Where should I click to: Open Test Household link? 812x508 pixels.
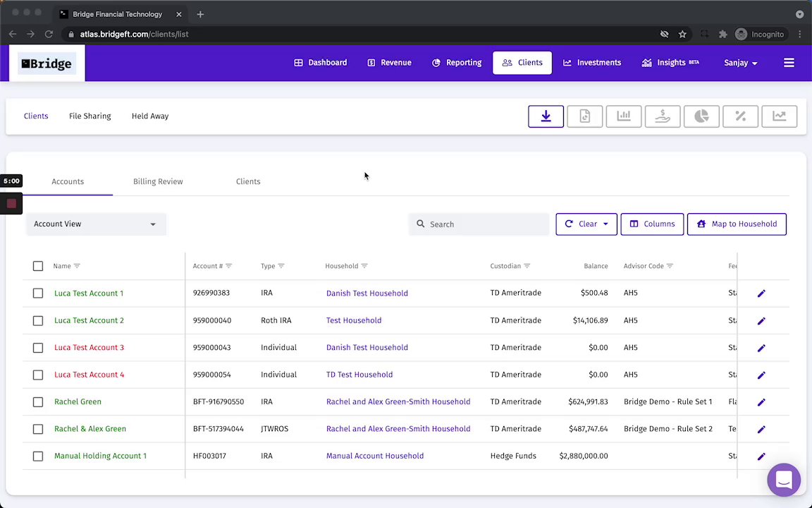coord(354,320)
